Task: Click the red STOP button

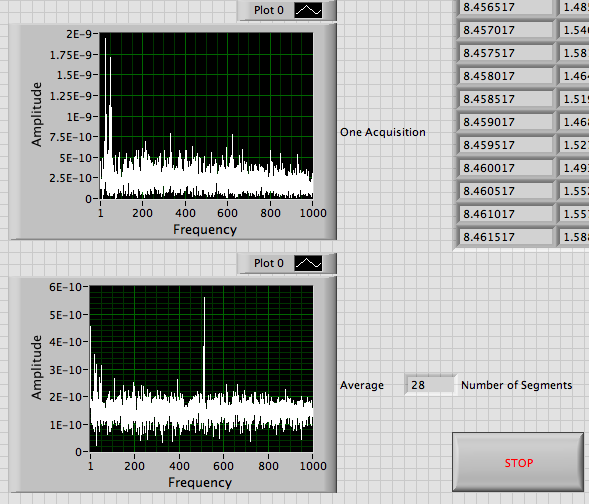Action: click(518, 462)
